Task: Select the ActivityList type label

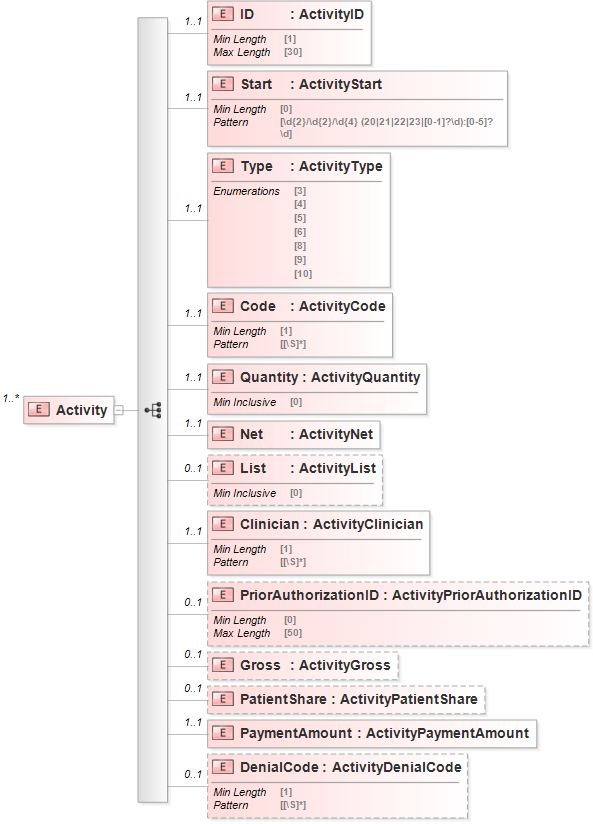Action: click(338, 468)
